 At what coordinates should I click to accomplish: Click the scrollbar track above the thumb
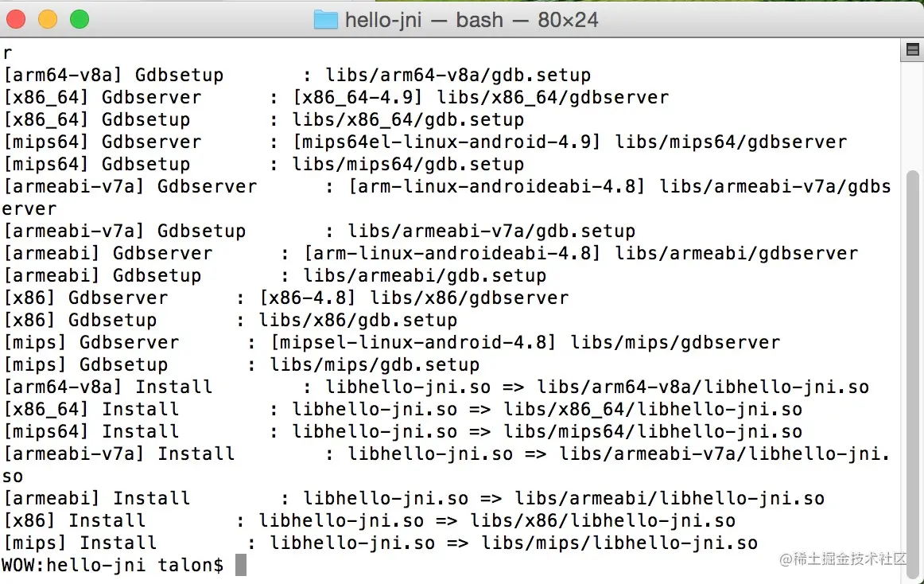coord(913,111)
